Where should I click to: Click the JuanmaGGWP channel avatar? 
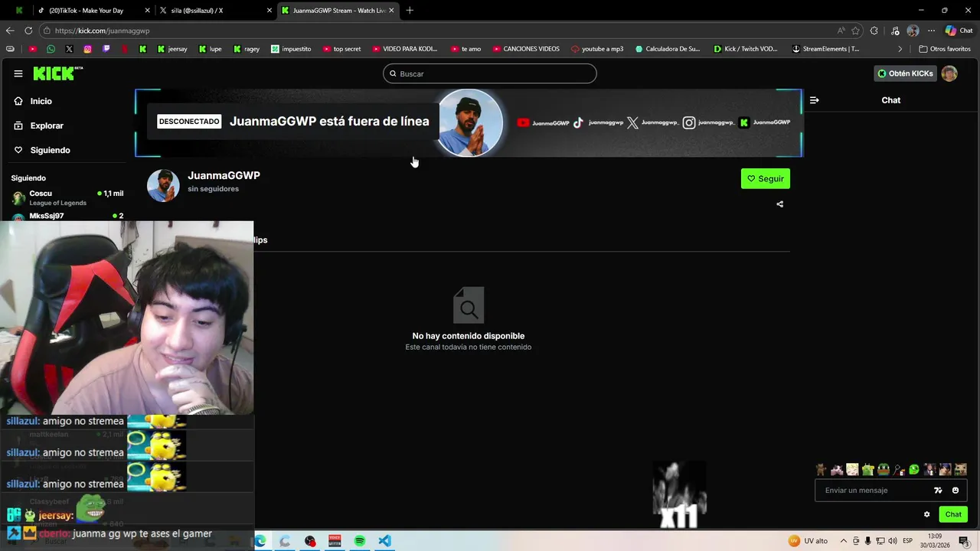coord(163,185)
